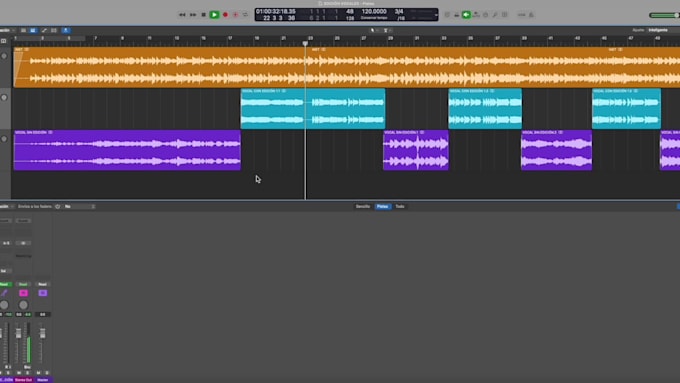Click the grid-like icon after the pencil icon

[x=505, y=15]
